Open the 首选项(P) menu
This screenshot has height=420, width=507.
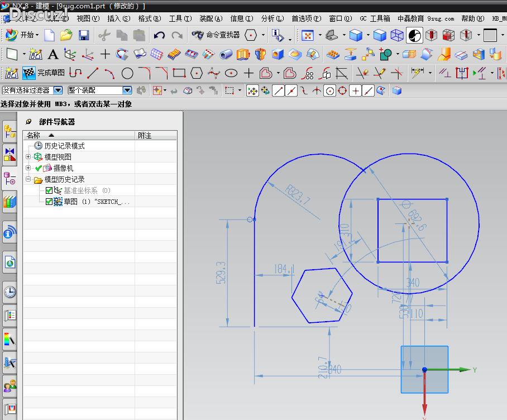pyautogui.click(x=306, y=18)
